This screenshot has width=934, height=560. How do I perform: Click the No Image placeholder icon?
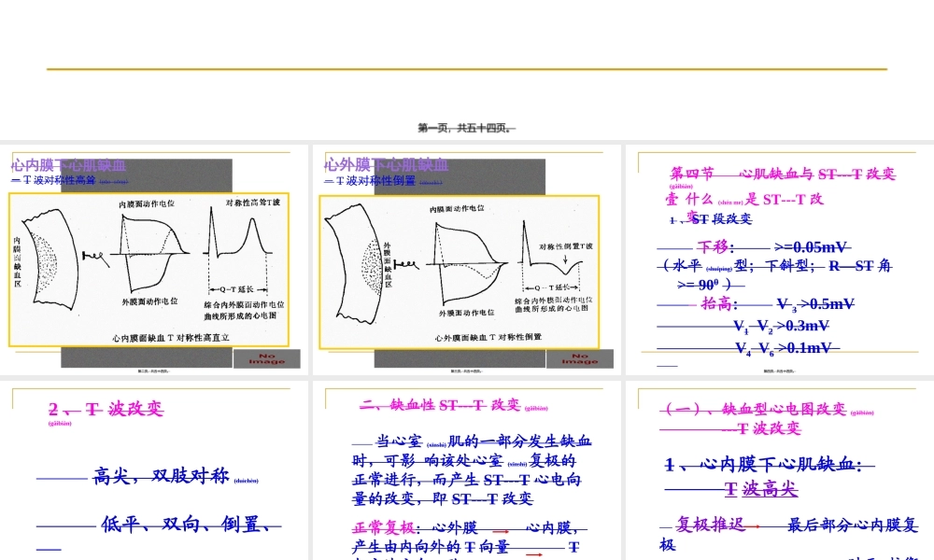coord(267,358)
